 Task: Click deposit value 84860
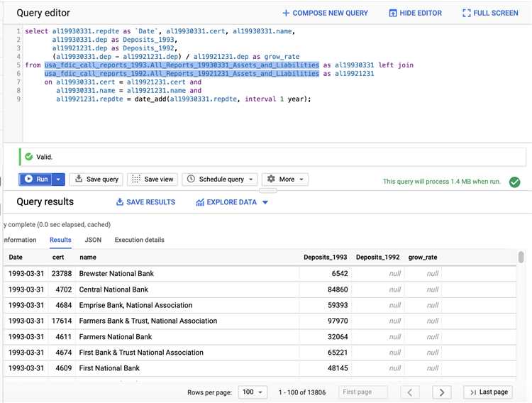[x=338, y=289]
